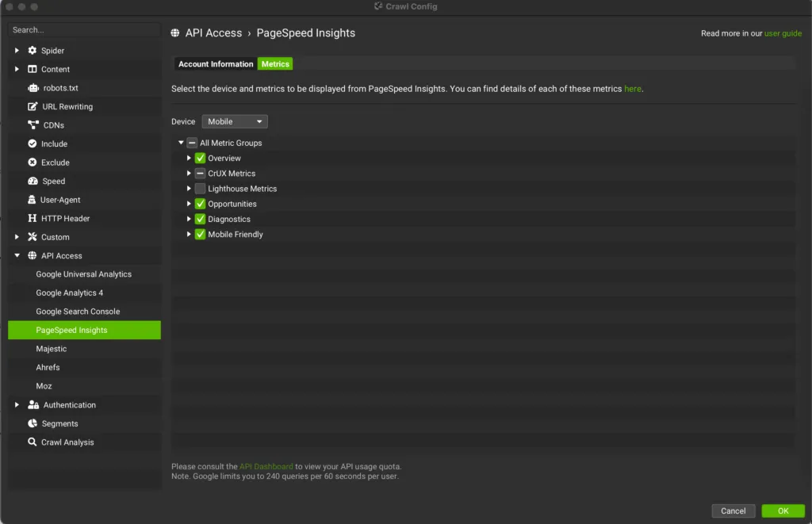Uncheck the Overview checkbox
The image size is (812, 524).
point(200,158)
